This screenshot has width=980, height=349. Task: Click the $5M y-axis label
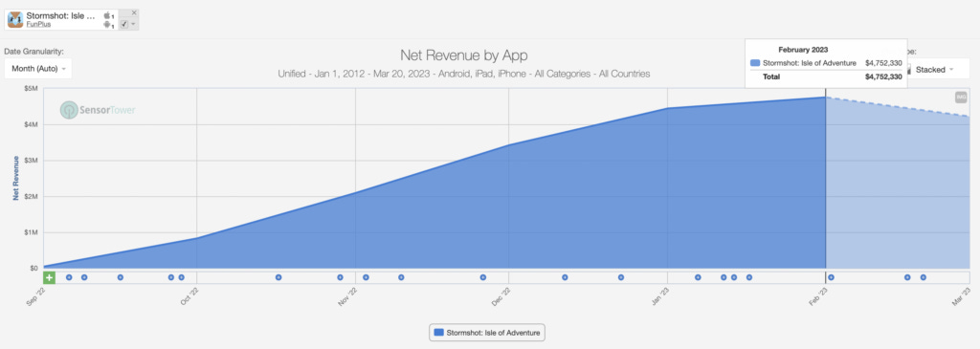(x=31, y=89)
